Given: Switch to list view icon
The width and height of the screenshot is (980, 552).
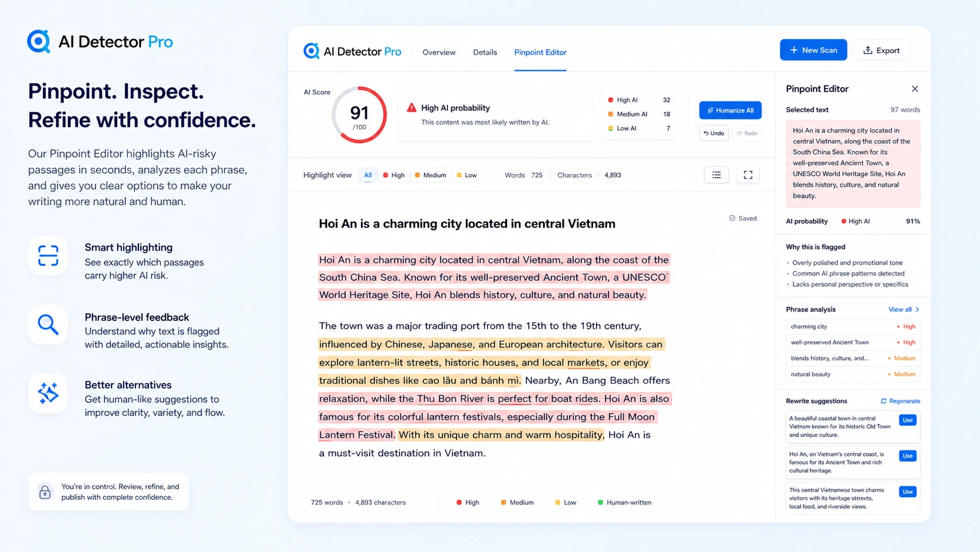Looking at the screenshot, I should pyautogui.click(x=716, y=175).
